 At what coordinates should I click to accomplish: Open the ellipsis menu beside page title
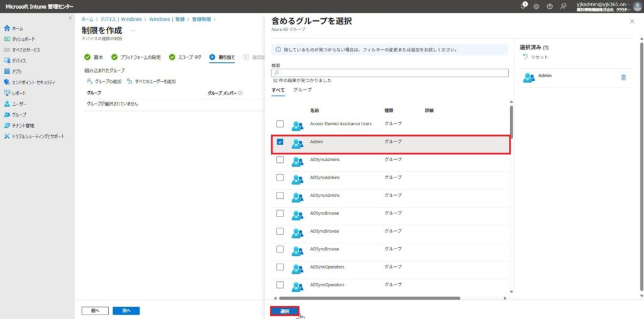133,31
